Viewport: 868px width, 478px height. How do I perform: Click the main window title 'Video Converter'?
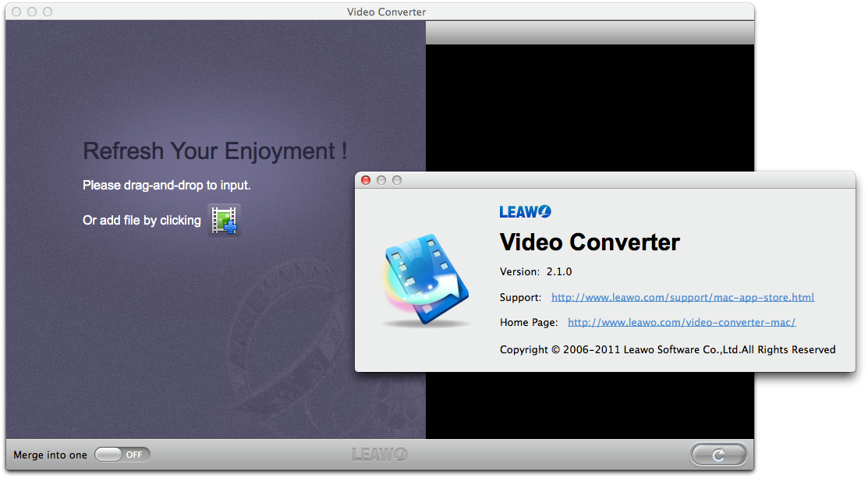coord(386,12)
